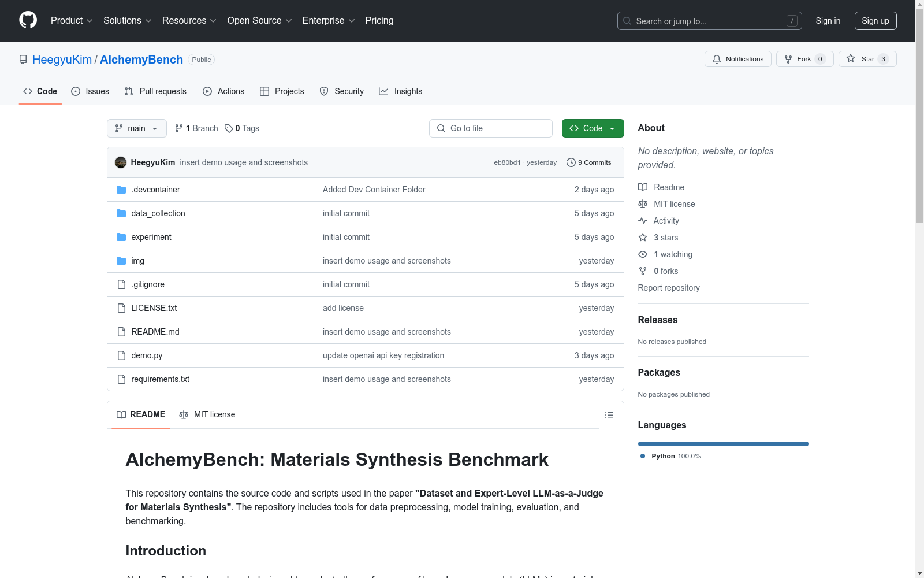Open the Enterprise dropdown
The image size is (924, 578).
[x=329, y=21]
